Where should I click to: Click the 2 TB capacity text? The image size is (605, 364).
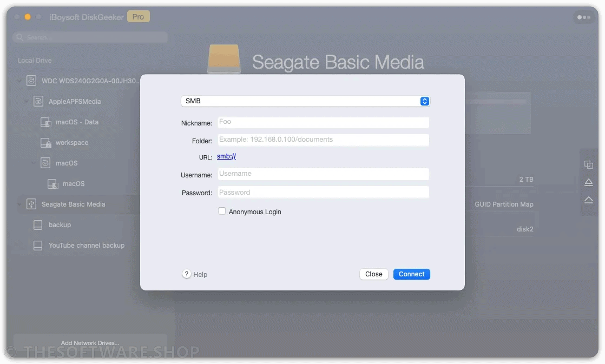[527, 180]
